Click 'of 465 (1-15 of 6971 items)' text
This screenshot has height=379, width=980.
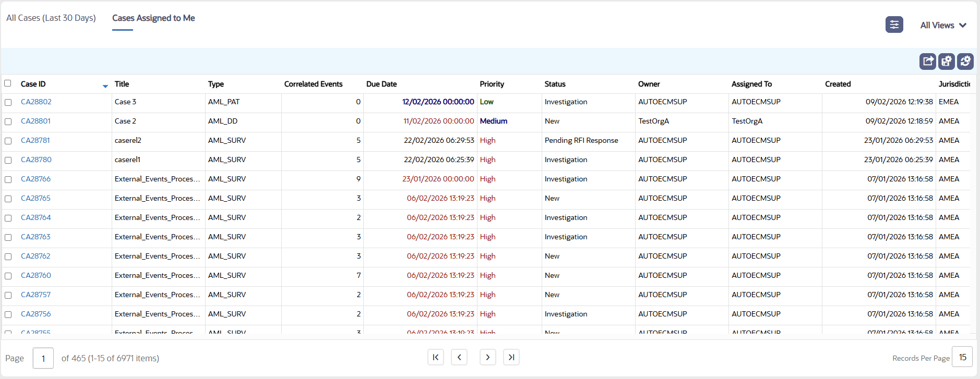coord(110,358)
